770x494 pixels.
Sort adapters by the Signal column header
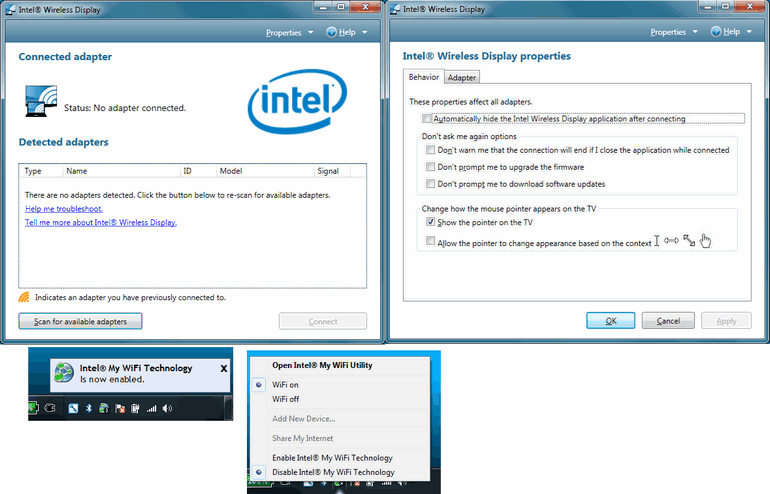pyautogui.click(x=332, y=171)
